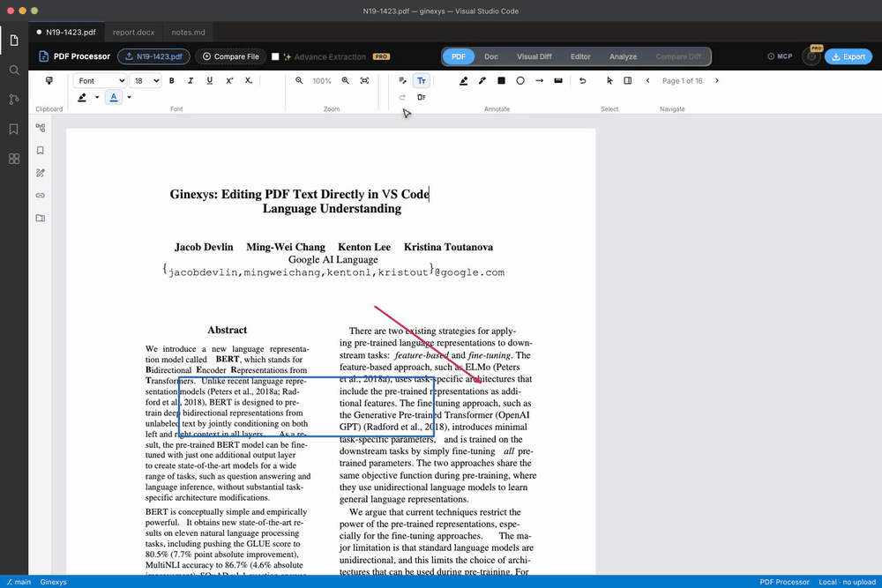Select the N19-1423.pdf editor tab

pyautogui.click(x=66, y=32)
